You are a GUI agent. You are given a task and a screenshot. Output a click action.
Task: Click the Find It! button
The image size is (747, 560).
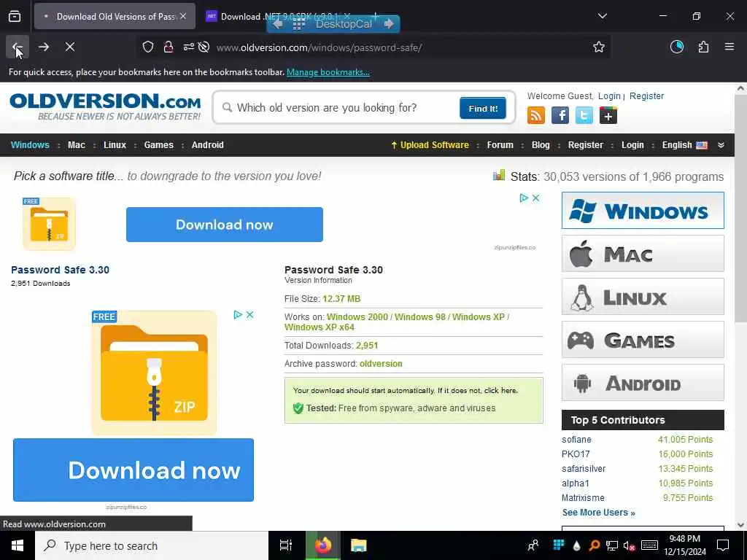[x=483, y=108]
